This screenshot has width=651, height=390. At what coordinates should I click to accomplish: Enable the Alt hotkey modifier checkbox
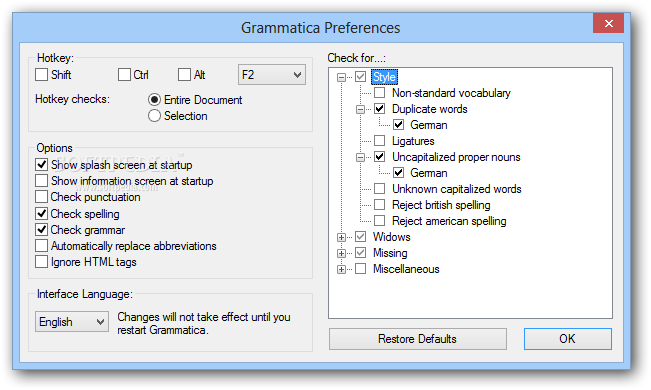[x=184, y=75]
